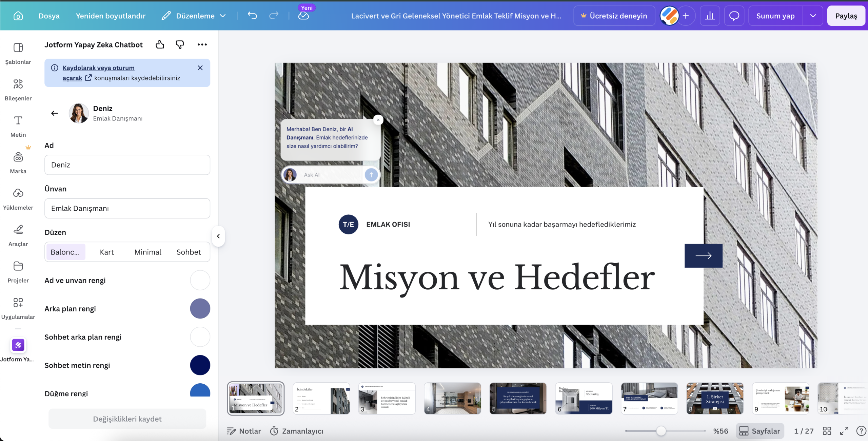The height and width of the screenshot is (441, 868).
Task: Open the Projeler panel
Action: point(18,271)
